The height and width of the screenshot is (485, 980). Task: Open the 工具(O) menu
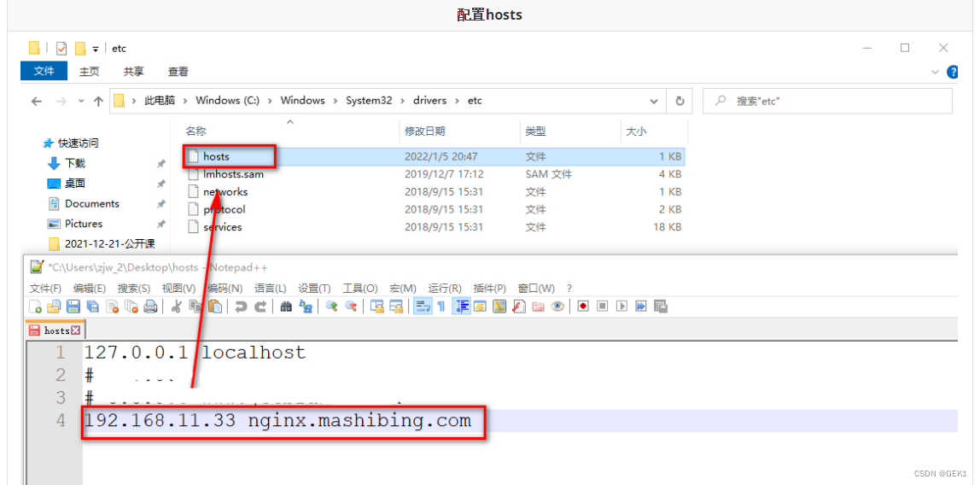[x=360, y=288]
